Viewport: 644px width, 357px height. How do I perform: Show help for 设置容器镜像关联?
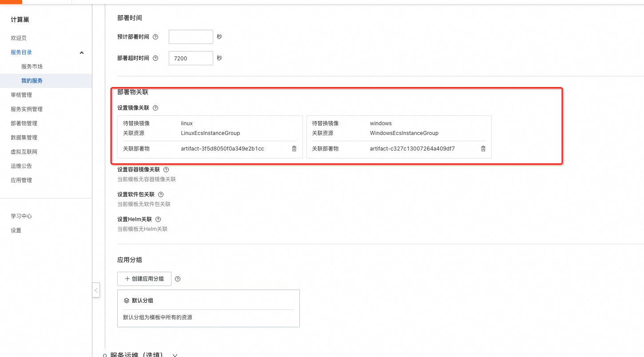point(166,170)
